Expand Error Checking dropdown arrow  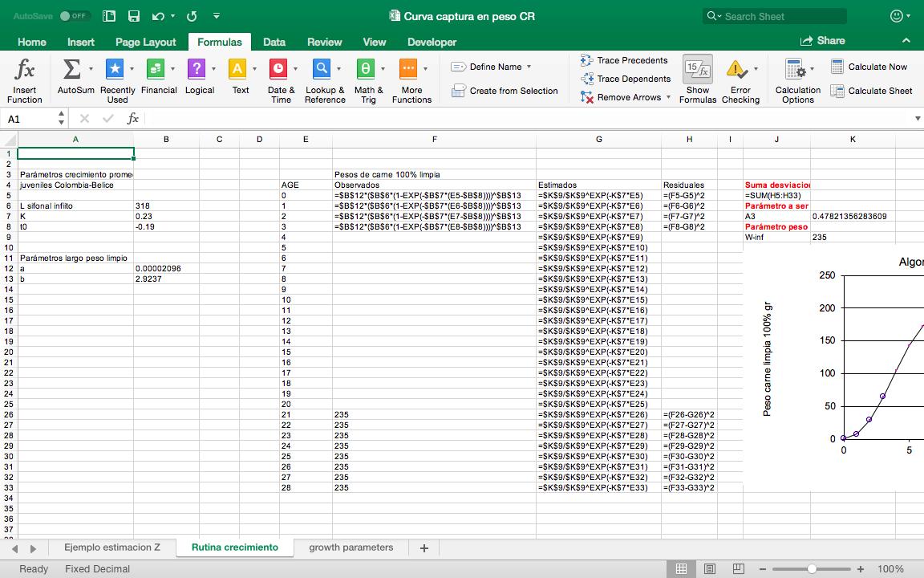[x=756, y=69]
